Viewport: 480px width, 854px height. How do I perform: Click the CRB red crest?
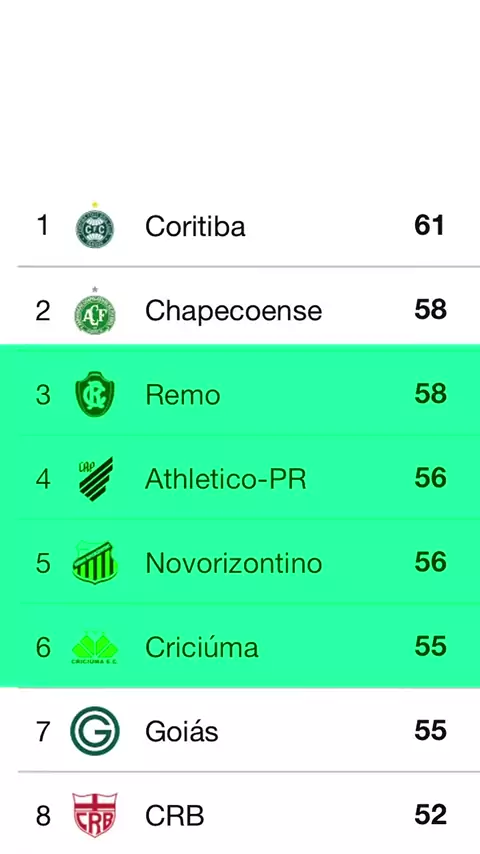click(x=95, y=815)
